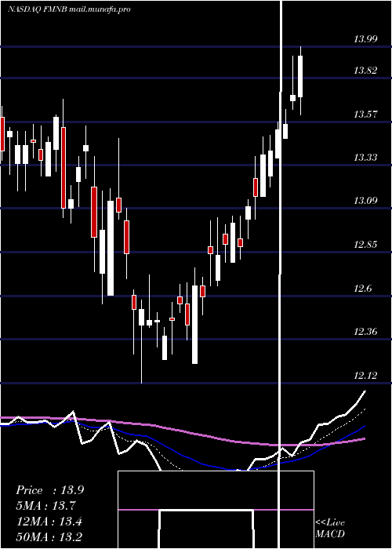The image size is (392, 549).
Task: Click the 13.99 price axis label
Action: (x=365, y=39)
